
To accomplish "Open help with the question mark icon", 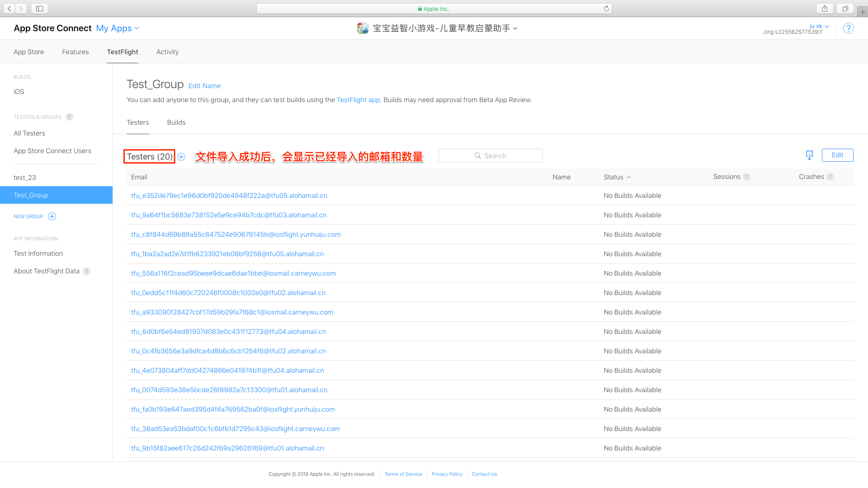I will click(x=849, y=28).
